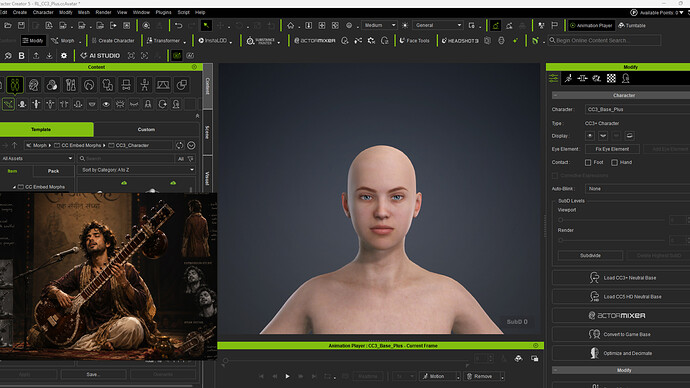
Task: Toggle Turntable mode
Action: click(x=632, y=26)
